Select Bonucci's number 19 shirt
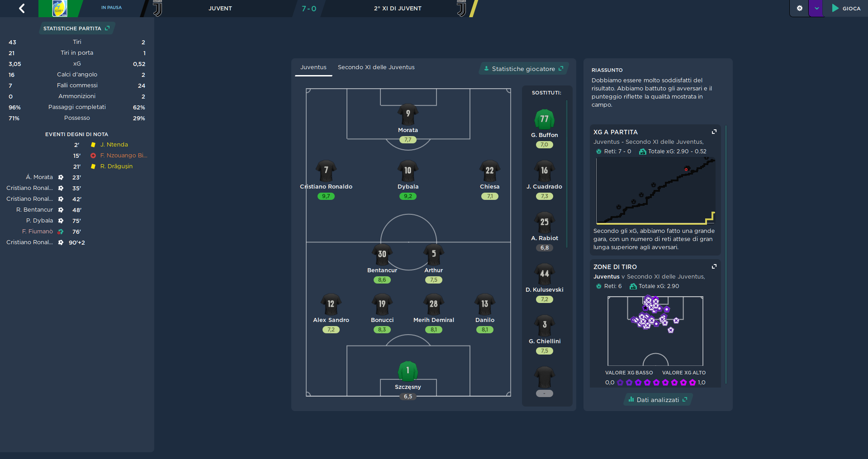Image resolution: width=868 pixels, height=459 pixels. pyautogui.click(x=382, y=304)
